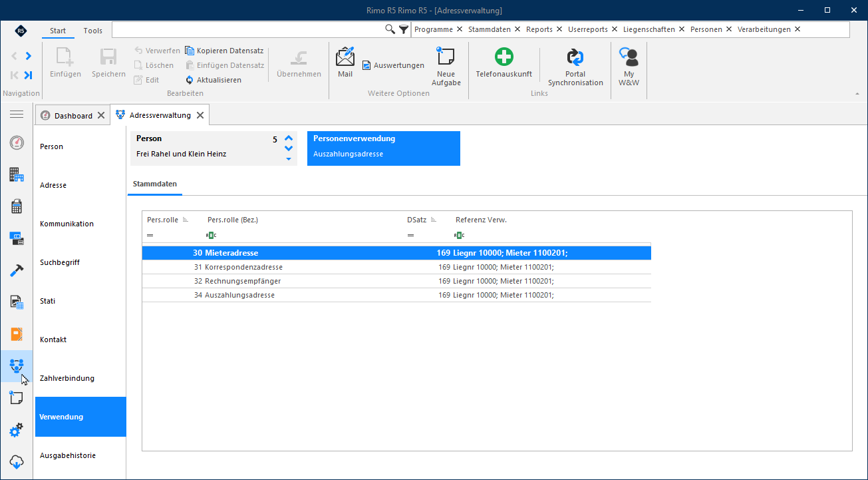
Task: Open the gears settings sidebar icon
Action: pos(17,430)
